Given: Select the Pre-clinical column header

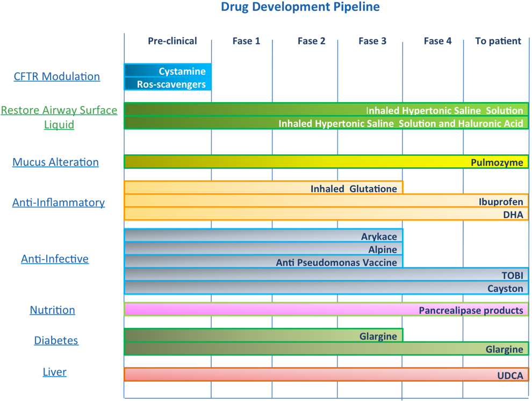Looking at the screenshot, I should pos(172,41).
